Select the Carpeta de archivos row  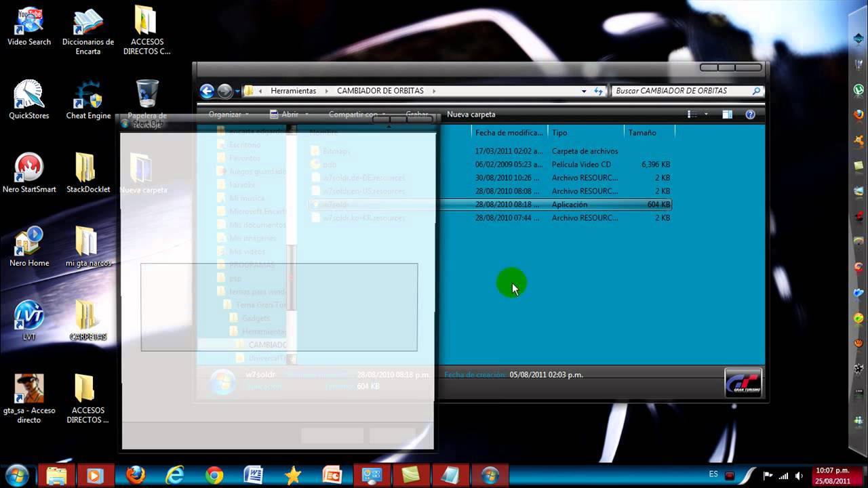(x=490, y=151)
